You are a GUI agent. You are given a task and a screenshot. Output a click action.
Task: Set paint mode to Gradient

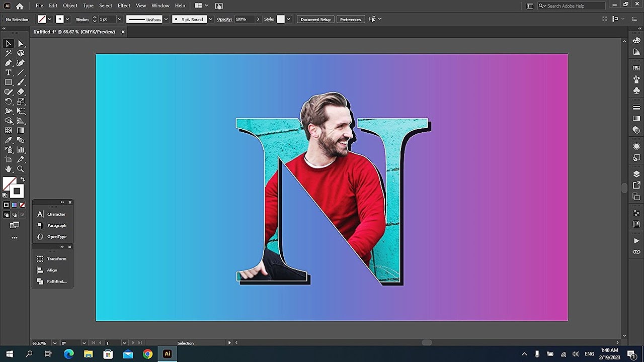pyautogui.click(x=14, y=205)
